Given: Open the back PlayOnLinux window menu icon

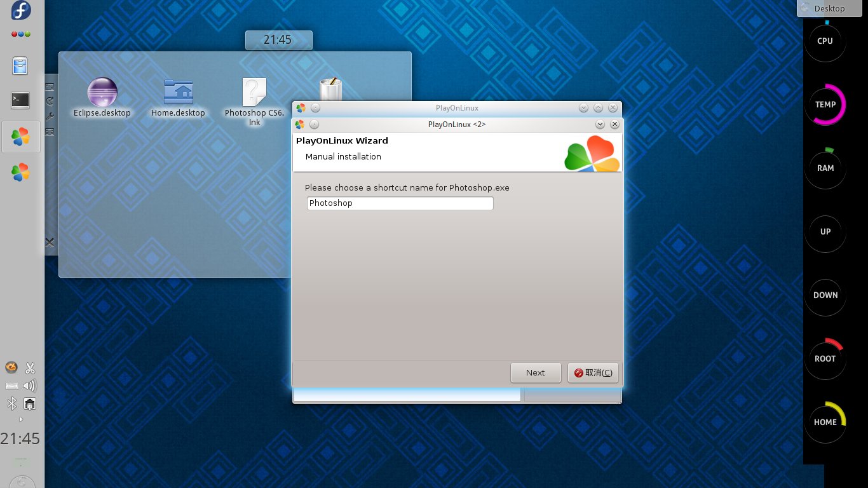Looking at the screenshot, I should (x=301, y=108).
